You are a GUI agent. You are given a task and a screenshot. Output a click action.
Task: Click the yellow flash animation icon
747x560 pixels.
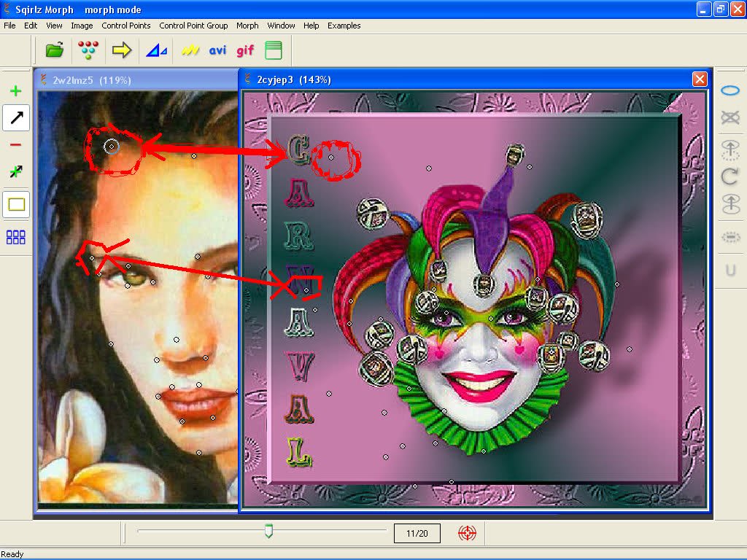click(190, 50)
